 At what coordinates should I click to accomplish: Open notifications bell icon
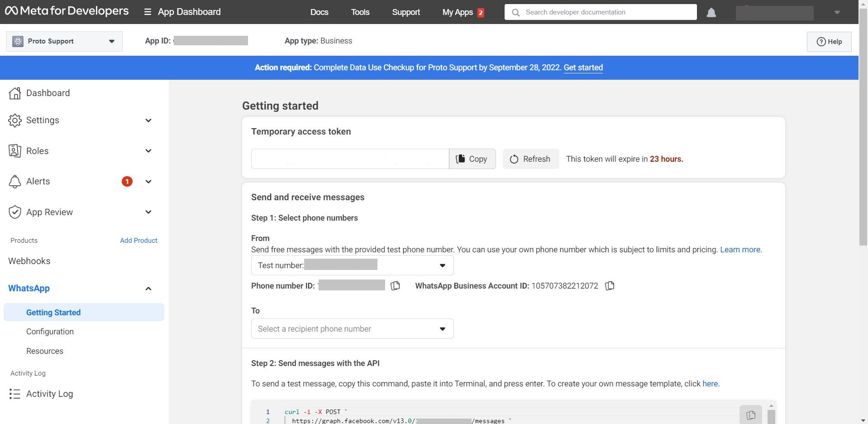coord(711,13)
